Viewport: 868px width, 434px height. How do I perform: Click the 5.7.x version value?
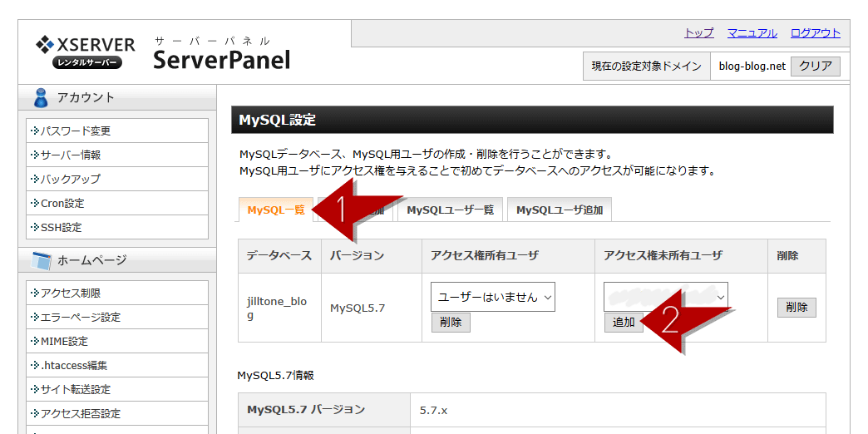point(433,411)
